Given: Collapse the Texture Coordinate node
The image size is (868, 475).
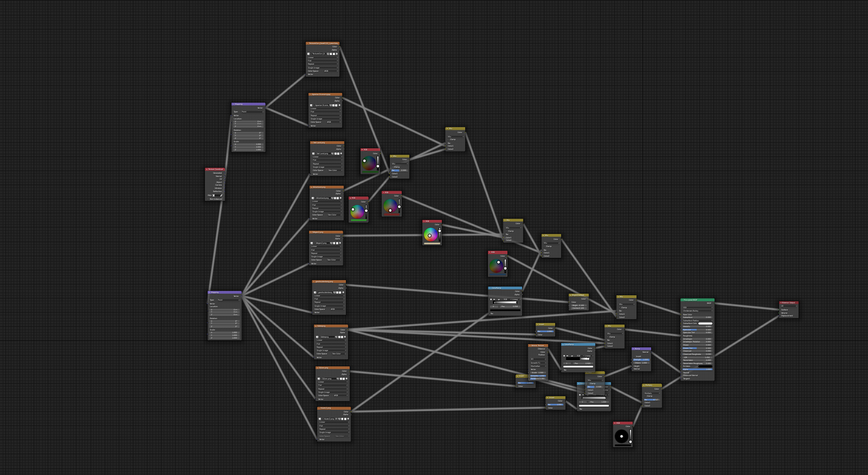Looking at the screenshot, I should point(207,169).
